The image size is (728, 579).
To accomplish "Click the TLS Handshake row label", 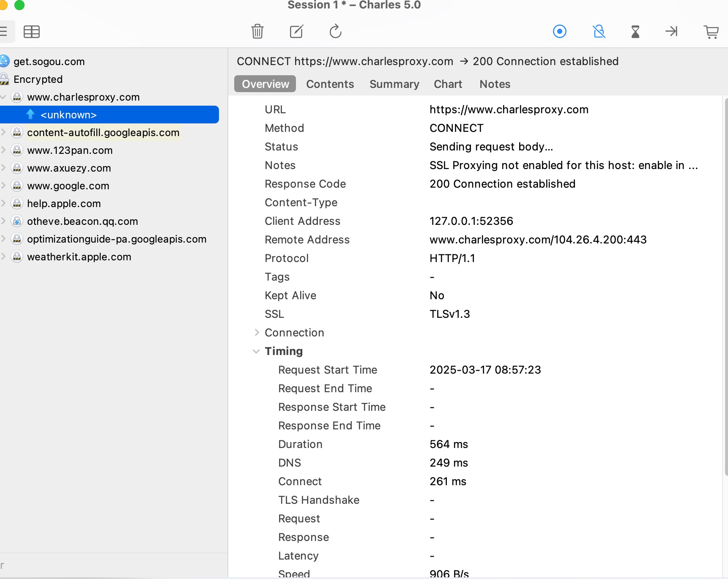I will (x=319, y=500).
